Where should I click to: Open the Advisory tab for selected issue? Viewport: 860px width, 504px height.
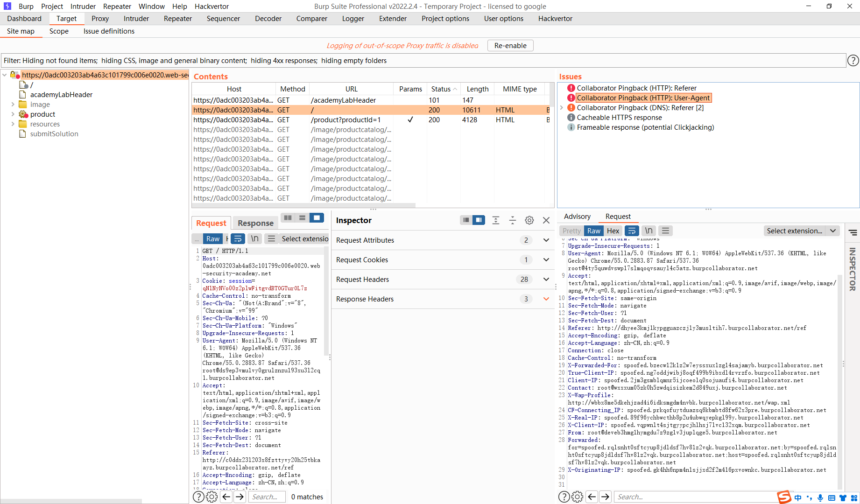577,217
